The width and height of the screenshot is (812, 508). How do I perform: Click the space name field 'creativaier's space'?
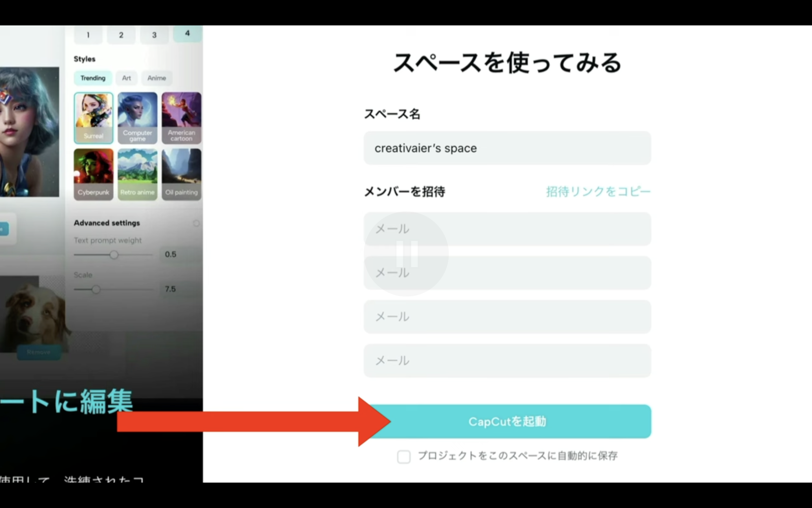(507, 148)
